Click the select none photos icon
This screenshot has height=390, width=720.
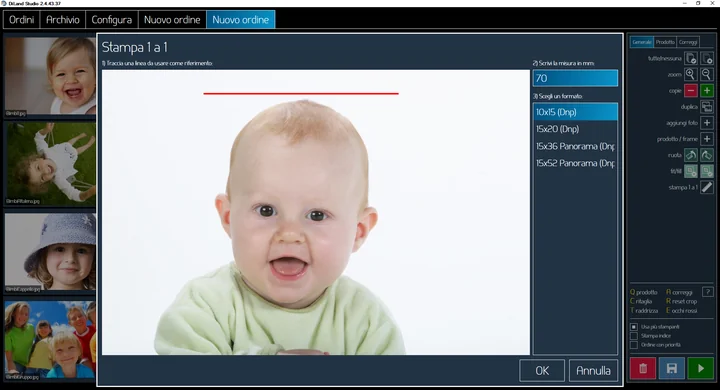707,58
